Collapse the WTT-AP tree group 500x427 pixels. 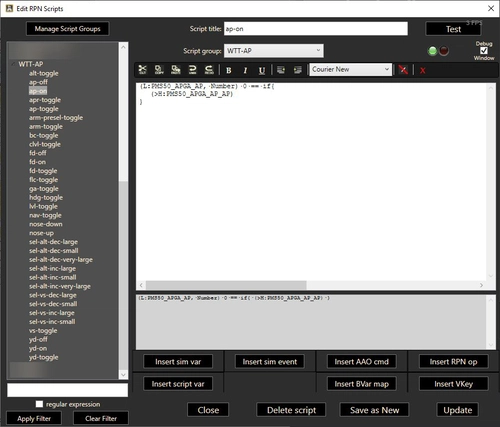13,64
